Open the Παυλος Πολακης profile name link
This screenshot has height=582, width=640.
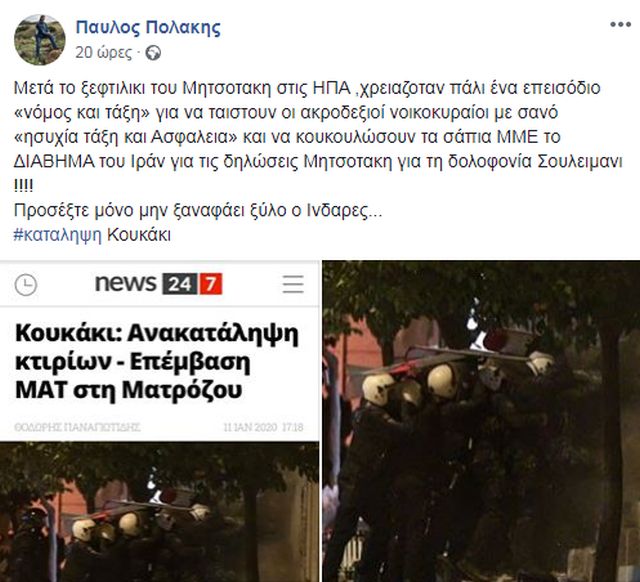(148, 27)
